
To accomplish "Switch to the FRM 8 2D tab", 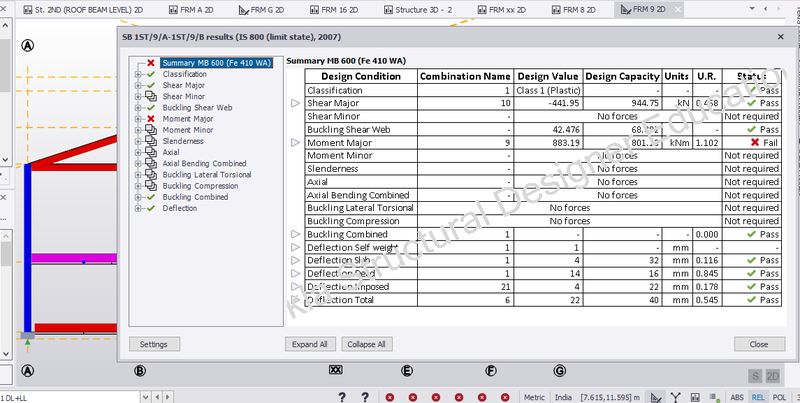I will click(573, 10).
